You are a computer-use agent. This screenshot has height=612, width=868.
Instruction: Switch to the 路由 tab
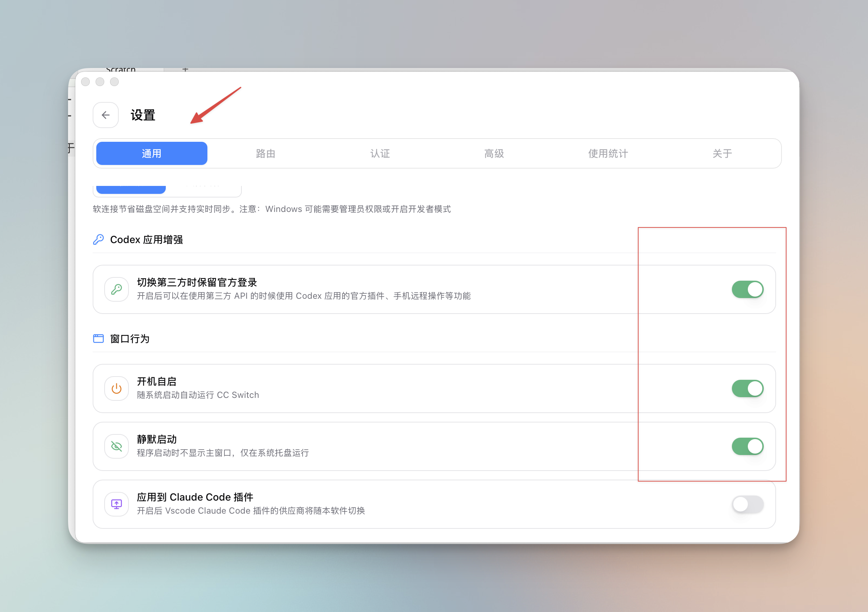[x=266, y=153]
